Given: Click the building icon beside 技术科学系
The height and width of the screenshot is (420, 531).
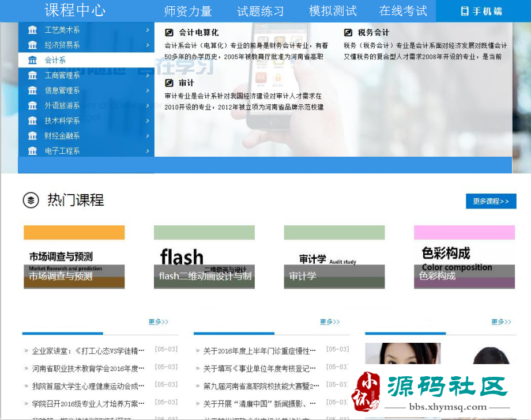Looking at the screenshot, I should tap(32, 120).
